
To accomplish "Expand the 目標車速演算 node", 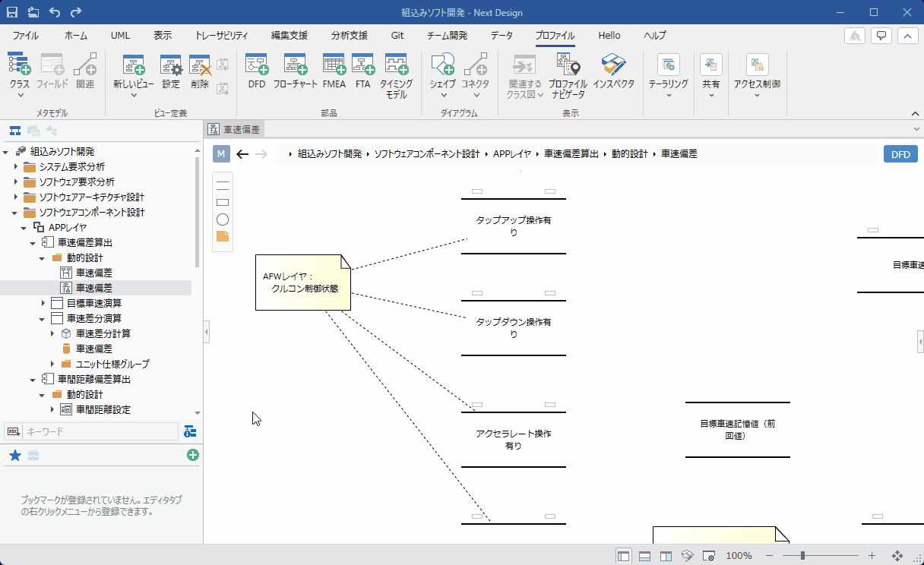I will 43,304.
